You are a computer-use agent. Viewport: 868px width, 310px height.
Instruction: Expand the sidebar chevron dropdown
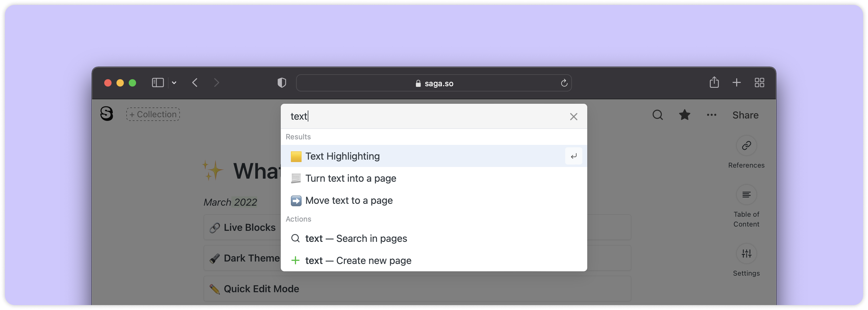point(174,83)
